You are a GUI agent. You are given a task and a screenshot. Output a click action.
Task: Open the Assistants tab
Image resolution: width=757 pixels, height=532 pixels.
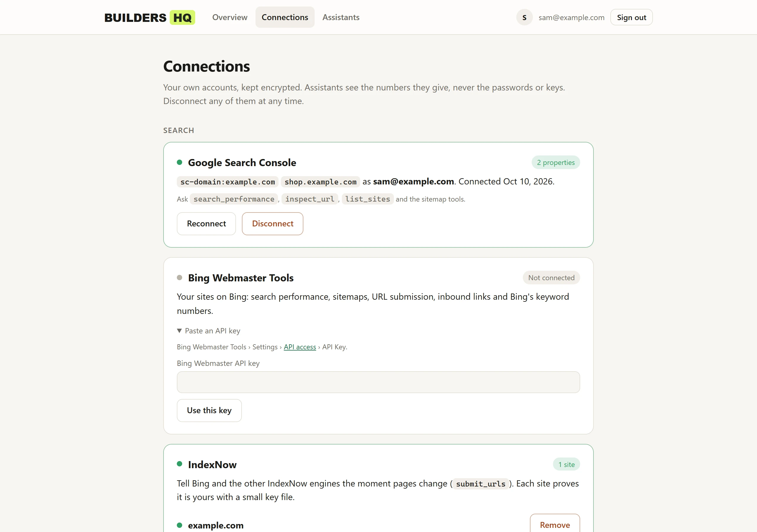(x=341, y=17)
